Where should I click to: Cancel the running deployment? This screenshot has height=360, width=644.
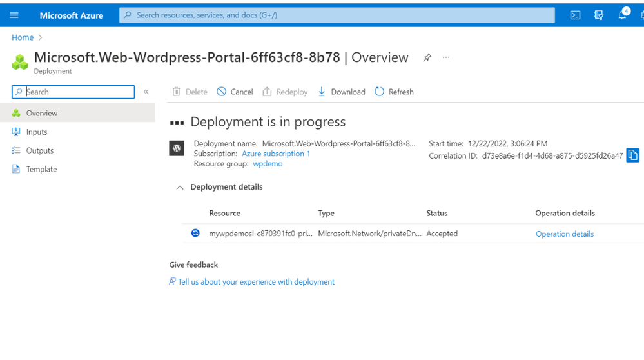click(235, 92)
